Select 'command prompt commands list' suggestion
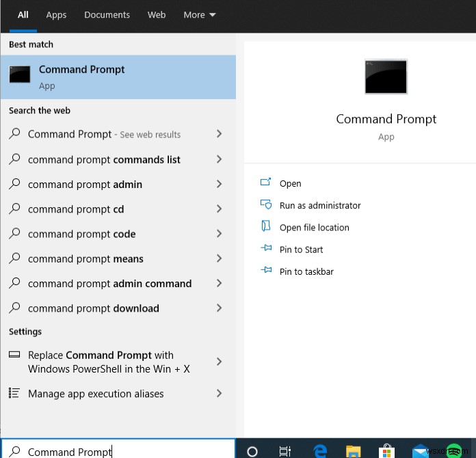 click(x=118, y=159)
